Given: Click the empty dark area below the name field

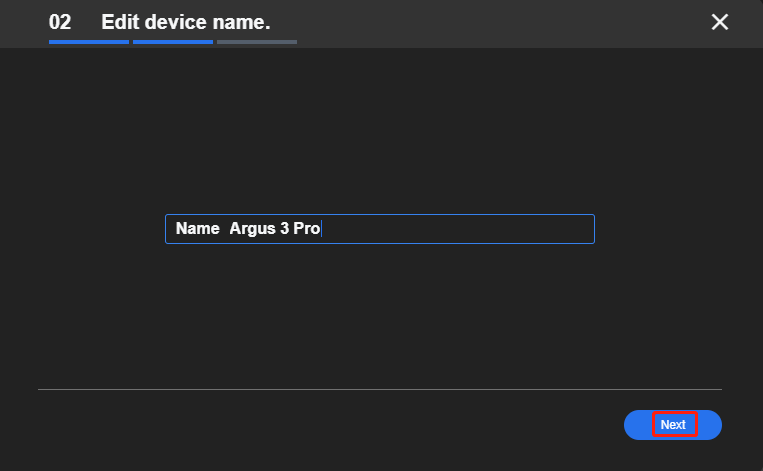Looking at the screenshot, I should click(x=380, y=316).
